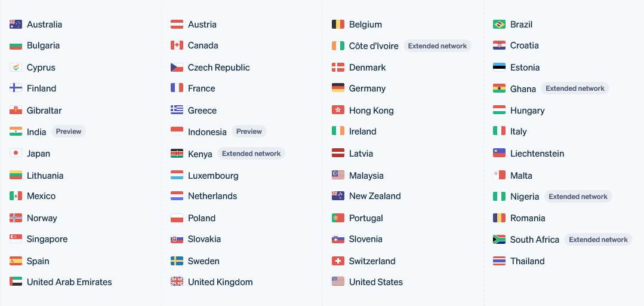644x306 pixels.
Task: Click the Hong Kong flag icon
Action: click(338, 111)
